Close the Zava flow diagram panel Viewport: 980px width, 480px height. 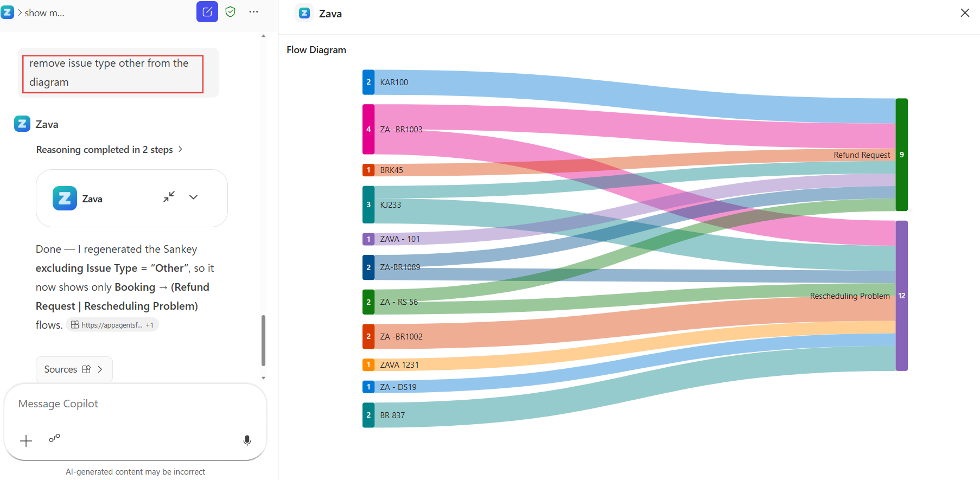point(965,13)
